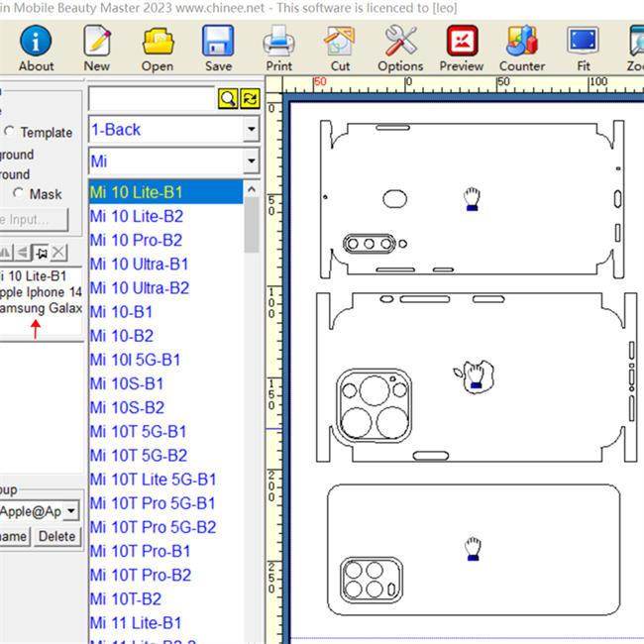The image size is (644, 644).
Task: Open the Preview tool
Action: click(x=462, y=48)
